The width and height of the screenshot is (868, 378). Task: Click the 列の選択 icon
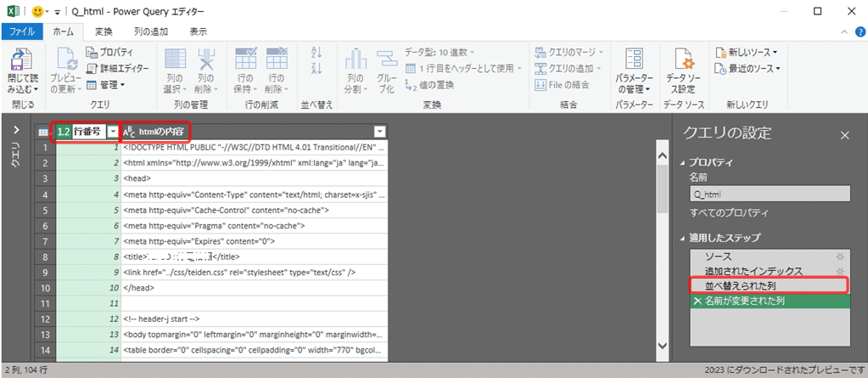click(x=176, y=59)
